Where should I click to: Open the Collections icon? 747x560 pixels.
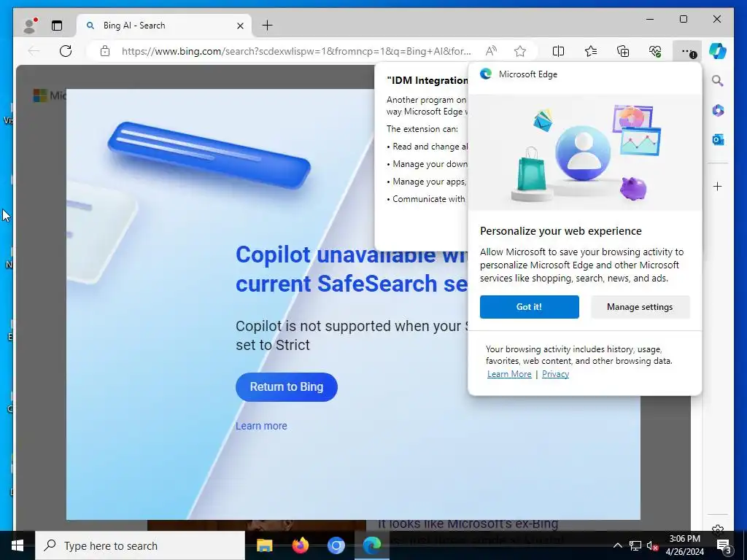point(623,51)
